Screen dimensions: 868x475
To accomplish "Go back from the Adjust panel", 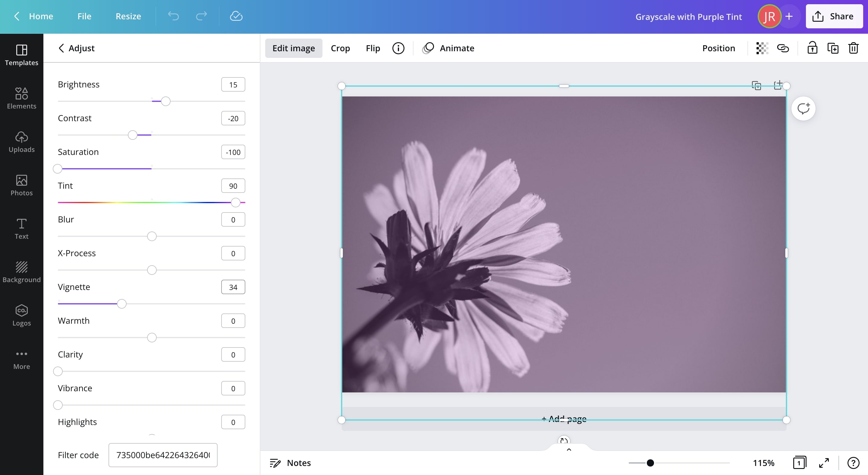I will (x=61, y=48).
